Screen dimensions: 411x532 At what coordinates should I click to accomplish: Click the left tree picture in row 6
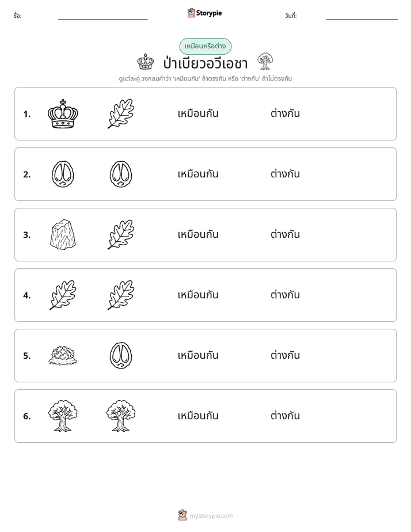(63, 416)
